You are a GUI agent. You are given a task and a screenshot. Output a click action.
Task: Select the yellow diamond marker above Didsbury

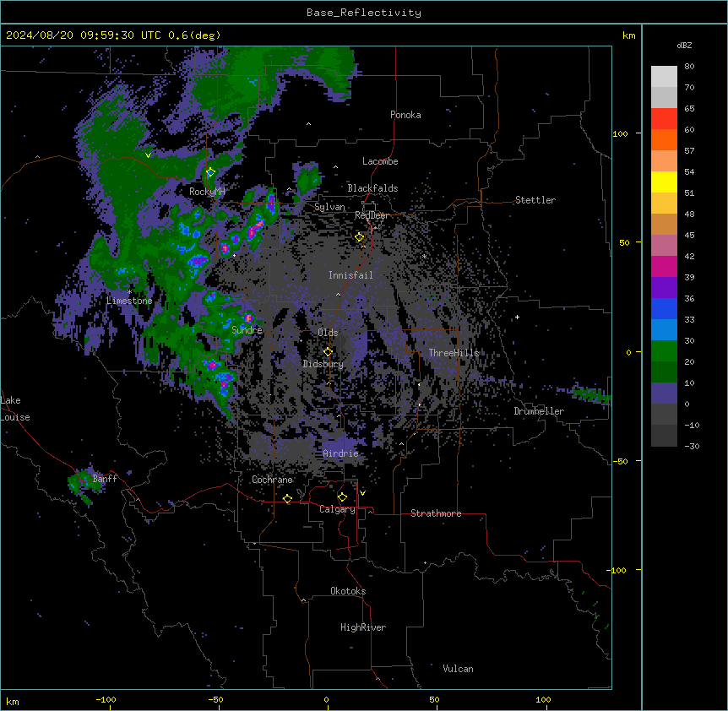(x=328, y=352)
